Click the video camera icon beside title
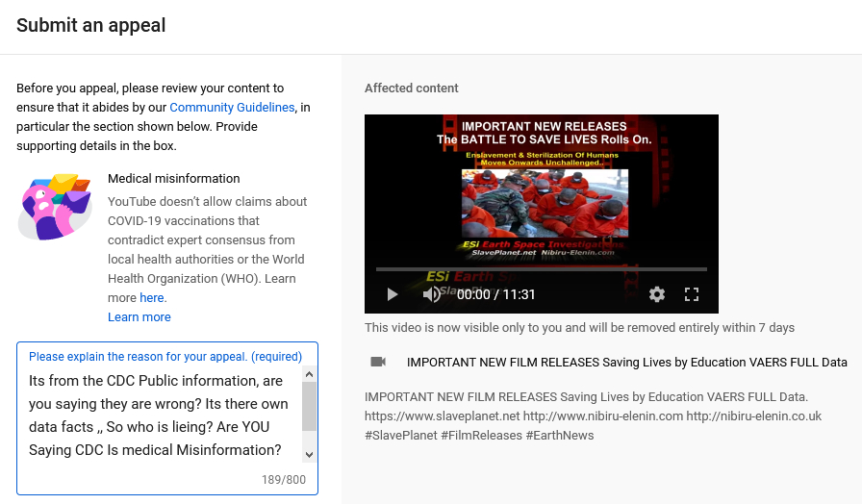Viewport: 862px width, 504px height. click(x=378, y=362)
